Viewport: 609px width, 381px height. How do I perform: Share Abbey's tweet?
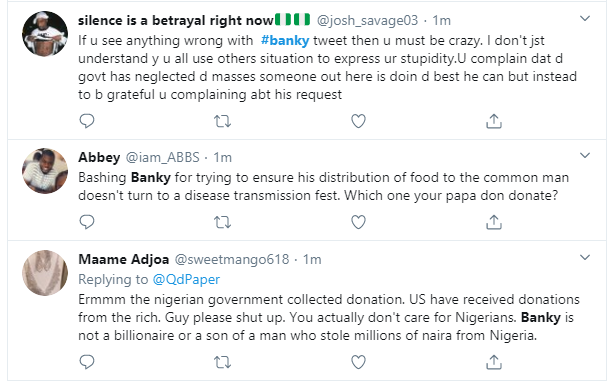(x=494, y=222)
